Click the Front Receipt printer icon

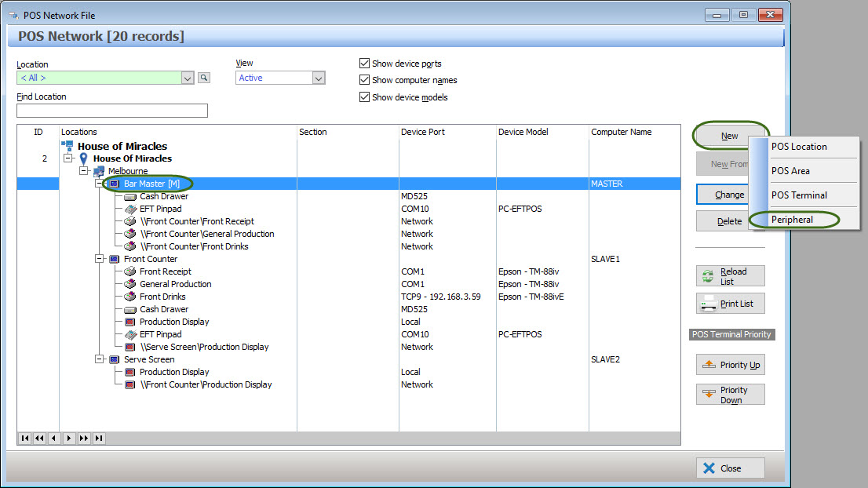click(130, 271)
